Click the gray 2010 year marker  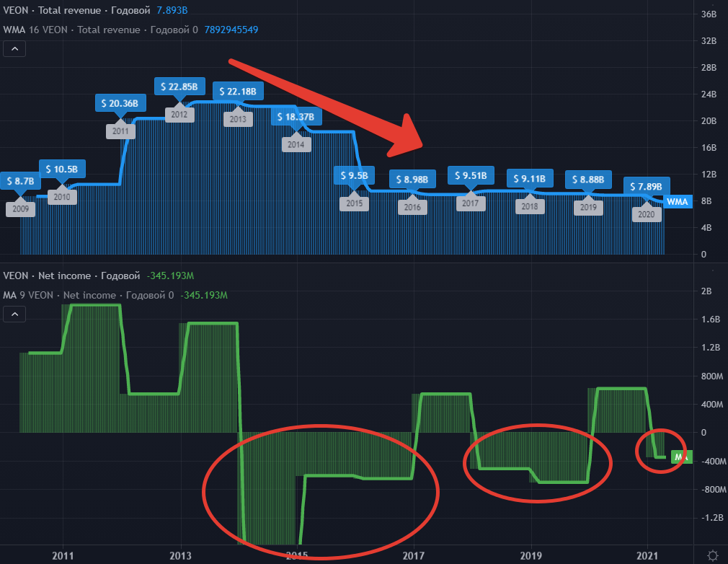62,197
